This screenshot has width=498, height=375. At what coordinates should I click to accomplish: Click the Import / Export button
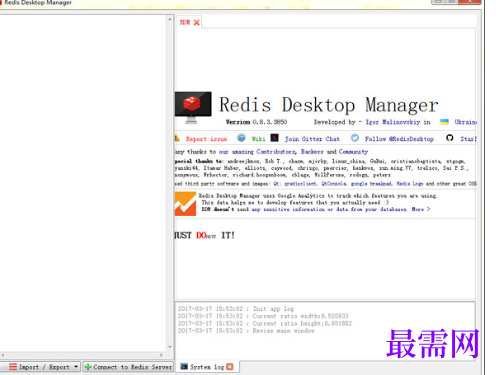pos(40,367)
